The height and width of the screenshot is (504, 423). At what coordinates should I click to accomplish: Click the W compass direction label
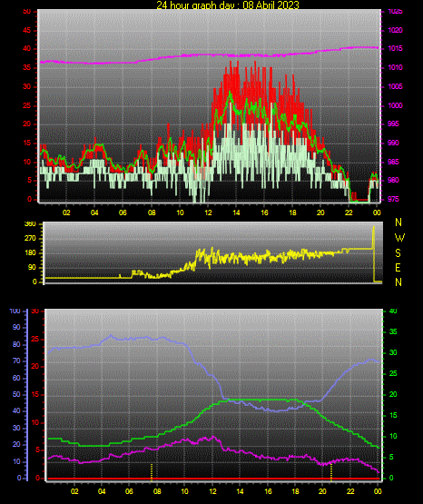point(399,238)
